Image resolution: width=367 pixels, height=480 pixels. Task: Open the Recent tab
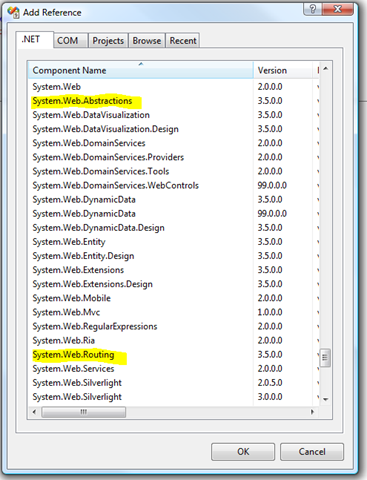click(x=183, y=40)
